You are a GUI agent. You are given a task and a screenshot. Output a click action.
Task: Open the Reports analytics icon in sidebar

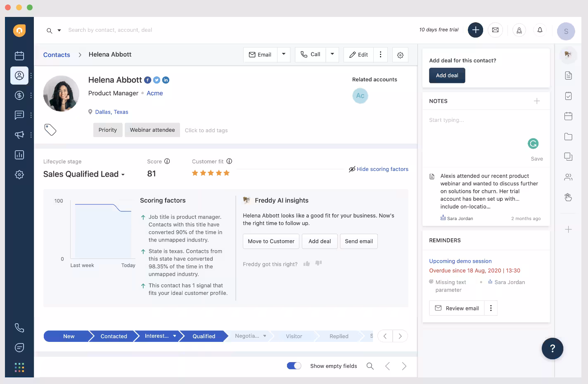coord(19,155)
